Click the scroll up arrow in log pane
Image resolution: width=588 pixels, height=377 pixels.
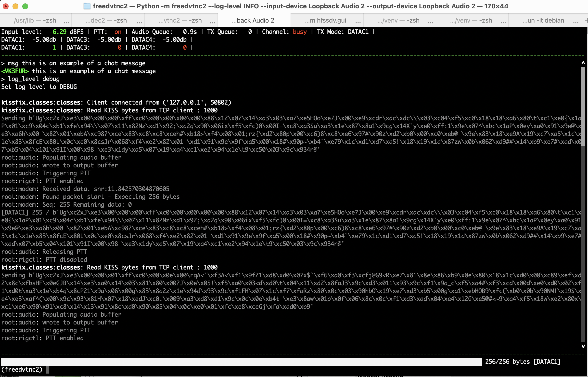coord(583,63)
